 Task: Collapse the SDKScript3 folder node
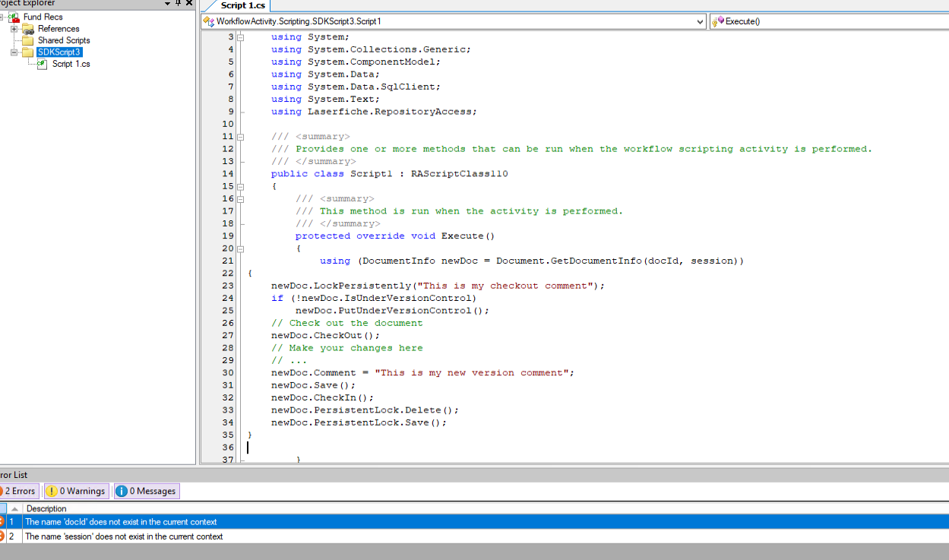click(14, 52)
